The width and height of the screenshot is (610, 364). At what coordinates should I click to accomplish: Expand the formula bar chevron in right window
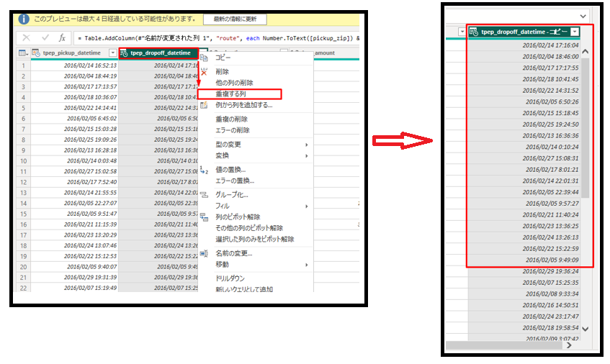583,17
